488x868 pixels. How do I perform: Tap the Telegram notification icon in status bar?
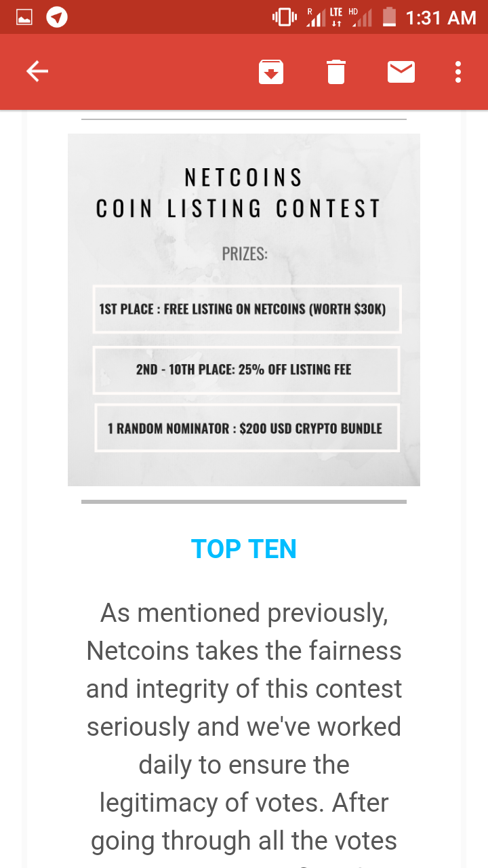point(57,18)
